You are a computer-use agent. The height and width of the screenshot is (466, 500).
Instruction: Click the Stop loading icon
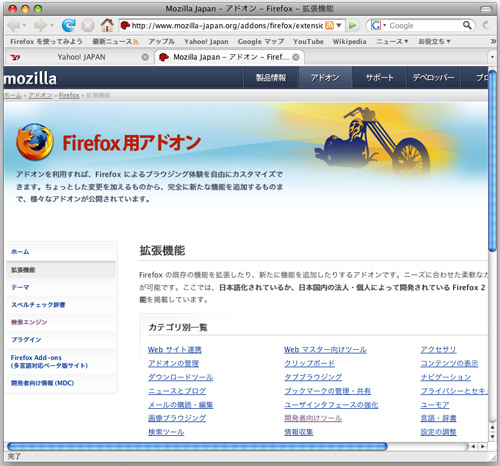click(x=88, y=25)
